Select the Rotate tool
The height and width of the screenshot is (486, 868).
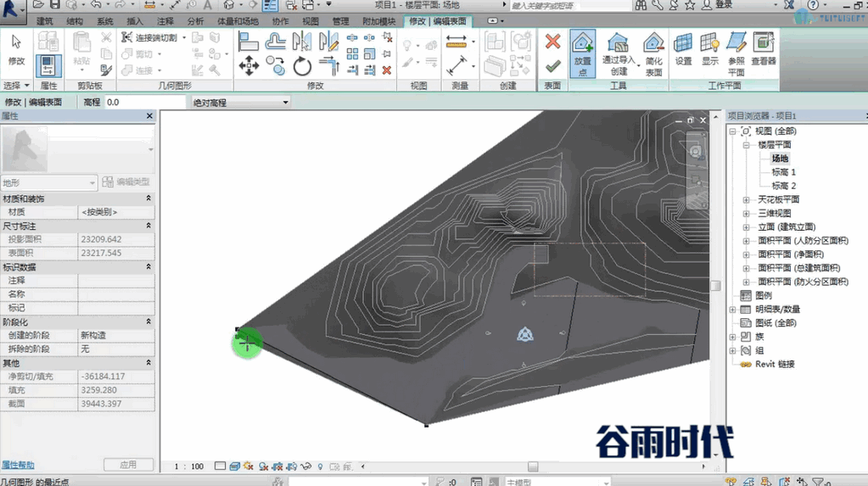[302, 66]
